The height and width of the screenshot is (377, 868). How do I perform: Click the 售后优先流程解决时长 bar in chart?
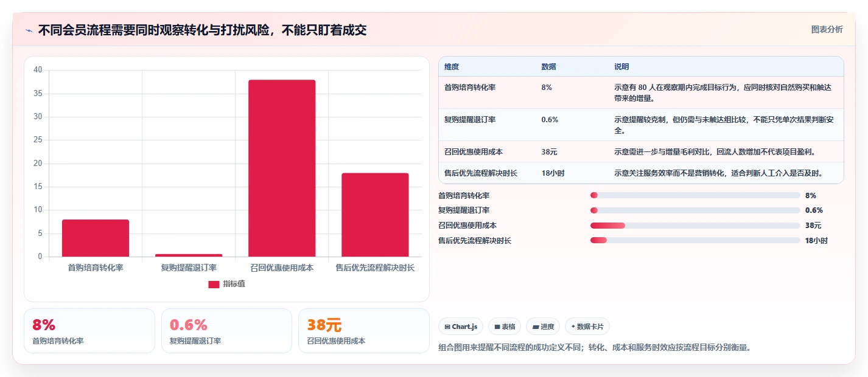coord(375,215)
